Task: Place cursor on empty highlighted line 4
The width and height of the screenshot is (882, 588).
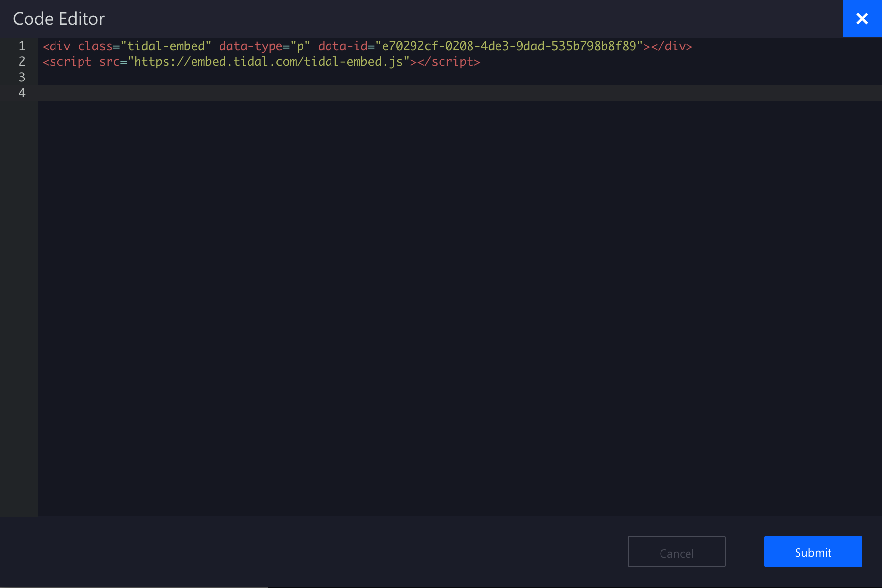Action: pos(460,93)
